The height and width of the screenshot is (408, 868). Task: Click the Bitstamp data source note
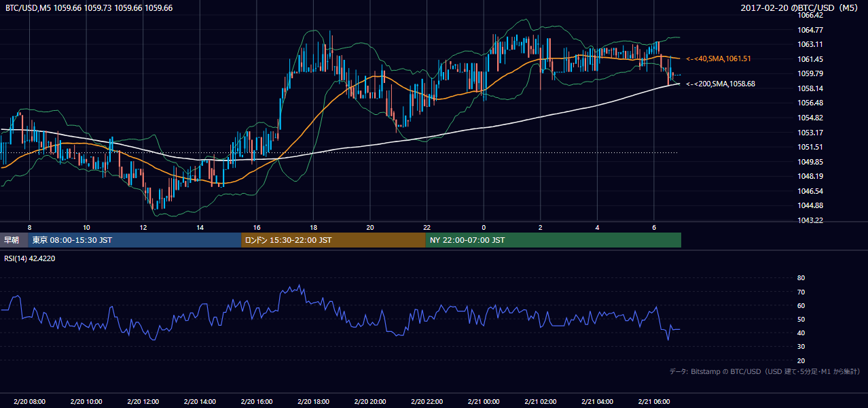(x=765, y=371)
